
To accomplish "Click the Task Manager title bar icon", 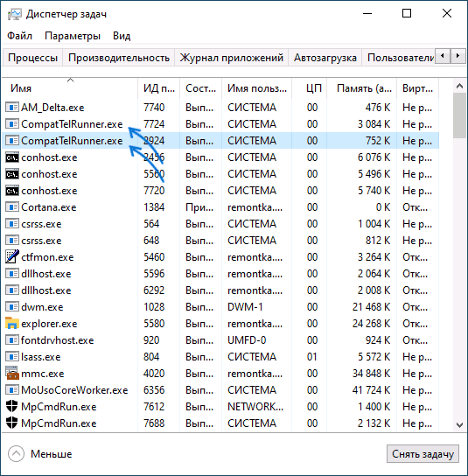I will click(x=14, y=14).
